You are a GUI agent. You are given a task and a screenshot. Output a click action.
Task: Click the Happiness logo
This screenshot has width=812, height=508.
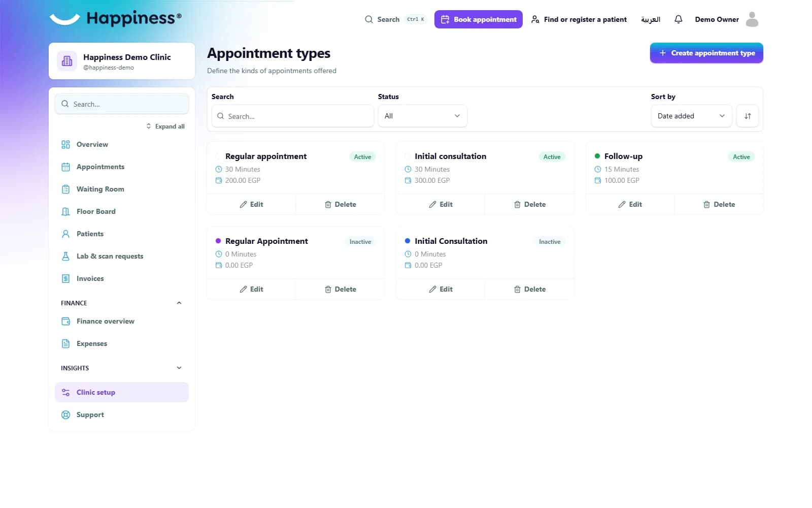tap(115, 18)
